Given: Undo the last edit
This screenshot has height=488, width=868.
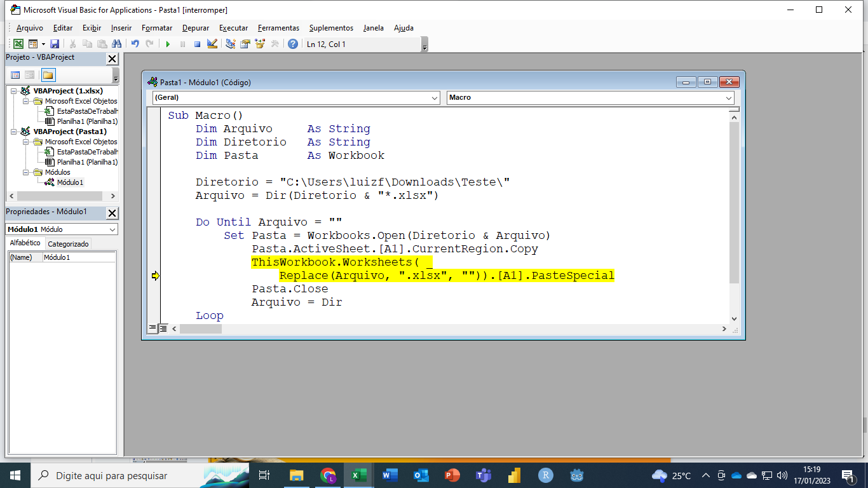Looking at the screenshot, I should 135,44.
